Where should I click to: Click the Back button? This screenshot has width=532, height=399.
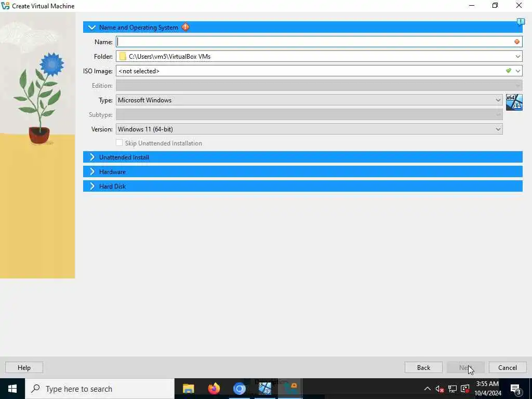[x=423, y=367]
